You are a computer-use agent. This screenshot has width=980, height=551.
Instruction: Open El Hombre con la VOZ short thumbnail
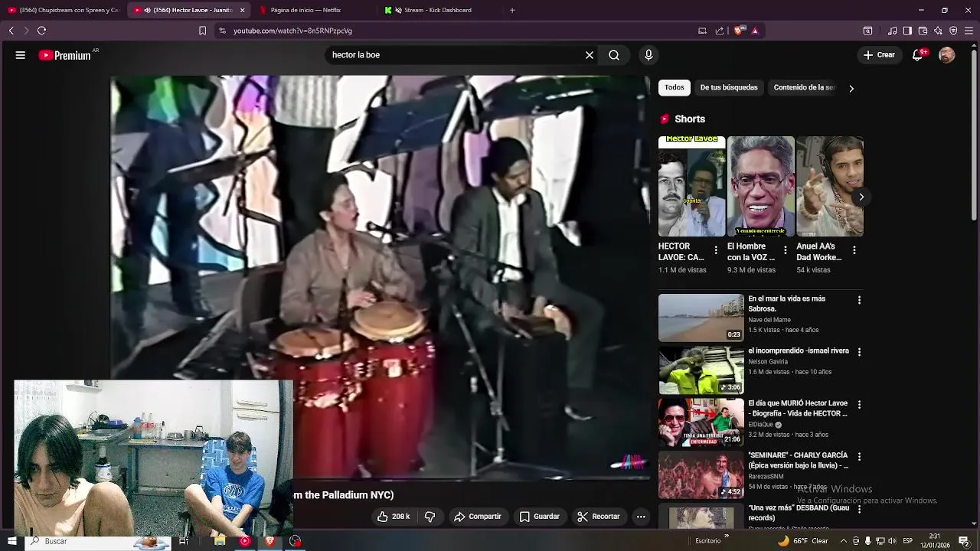(760, 186)
